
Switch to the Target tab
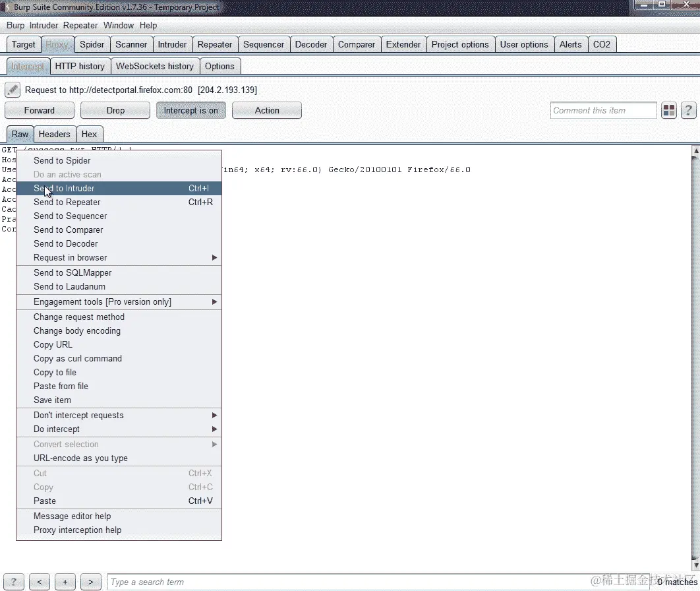click(23, 44)
